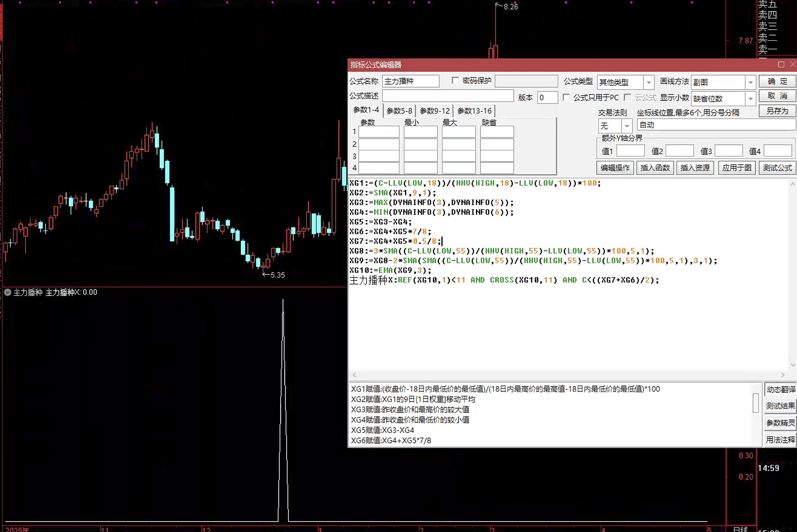Click the formula editor scroll left arrow
Image resolution: width=797 pixels, height=532 pixels.
tap(354, 375)
